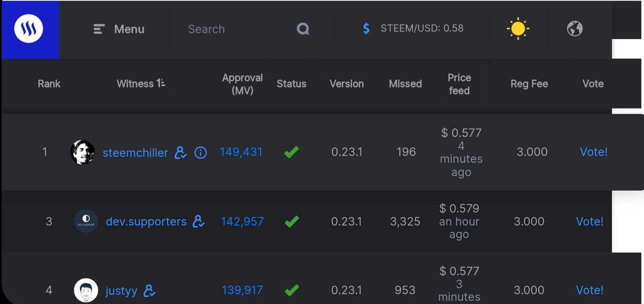Viewport: 644px width, 304px height.
Task: Open dev.supporters approval 142,957 link
Action: coord(242,222)
